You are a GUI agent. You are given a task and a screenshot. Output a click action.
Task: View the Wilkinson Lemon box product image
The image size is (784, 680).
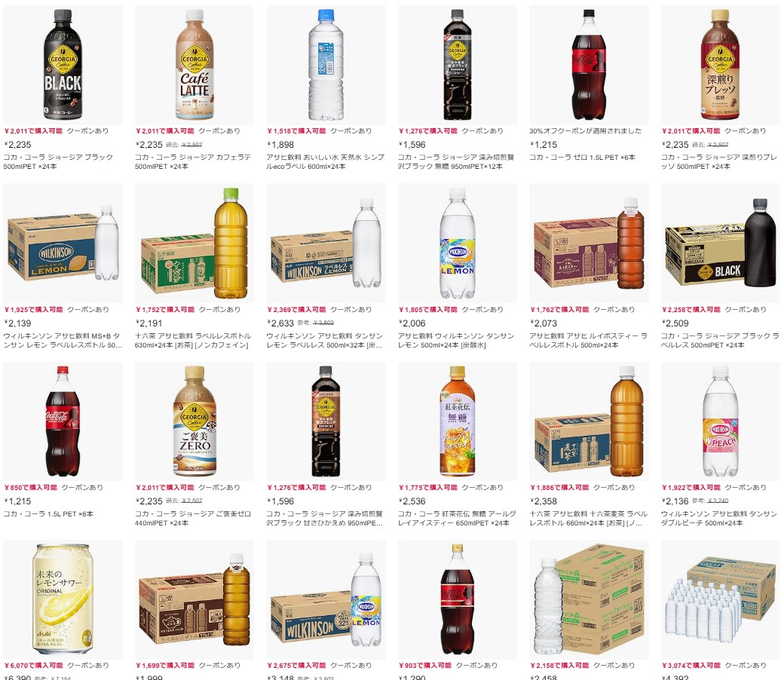coord(63,243)
